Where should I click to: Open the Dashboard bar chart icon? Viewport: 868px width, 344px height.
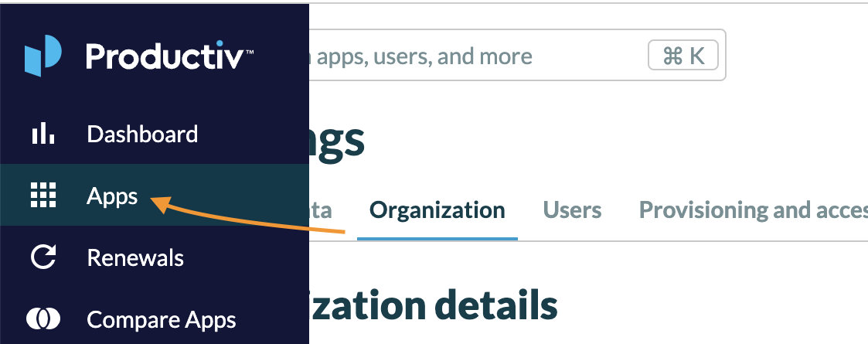43,134
